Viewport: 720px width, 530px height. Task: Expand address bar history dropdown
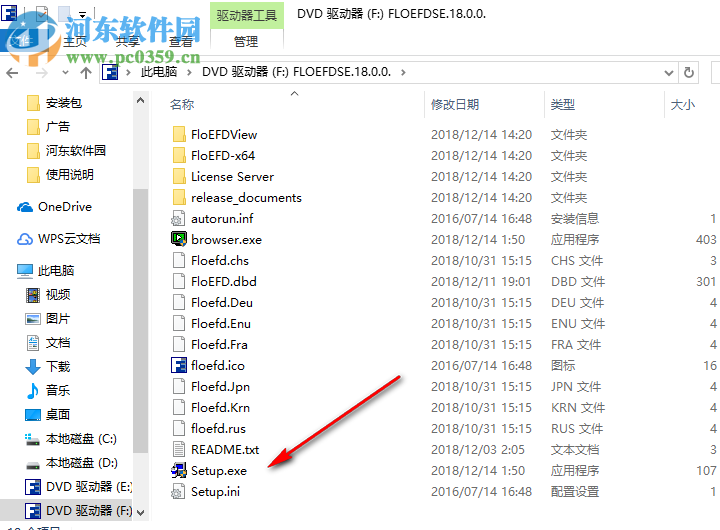pos(669,73)
